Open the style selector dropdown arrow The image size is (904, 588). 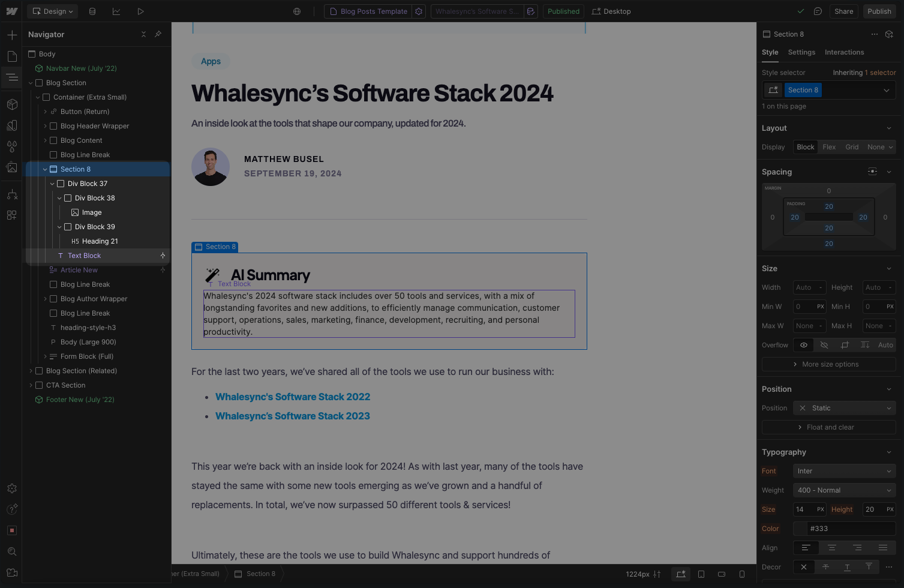point(886,90)
